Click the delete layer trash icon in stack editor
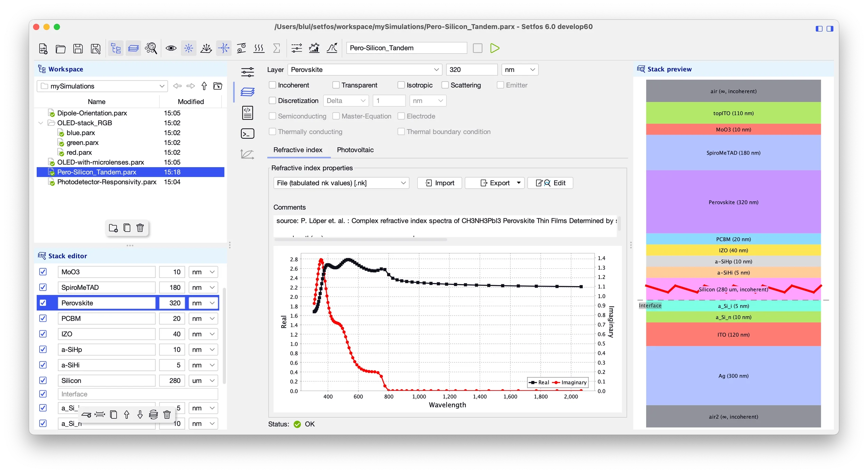The height and width of the screenshot is (473, 868). (167, 414)
